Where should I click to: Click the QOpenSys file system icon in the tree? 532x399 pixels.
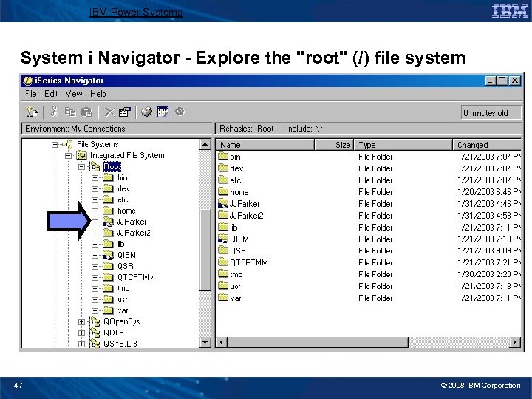(x=95, y=321)
